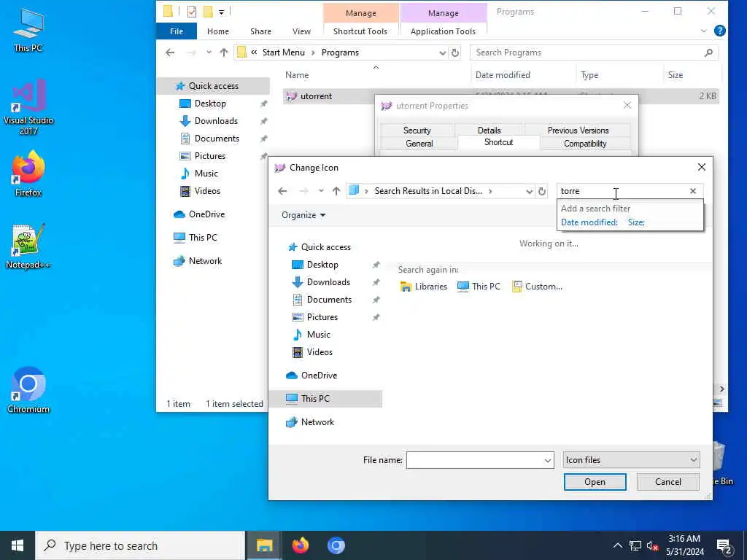
Task: Open Visual Studio 2017 desktop shortcut
Action: (28, 107)
